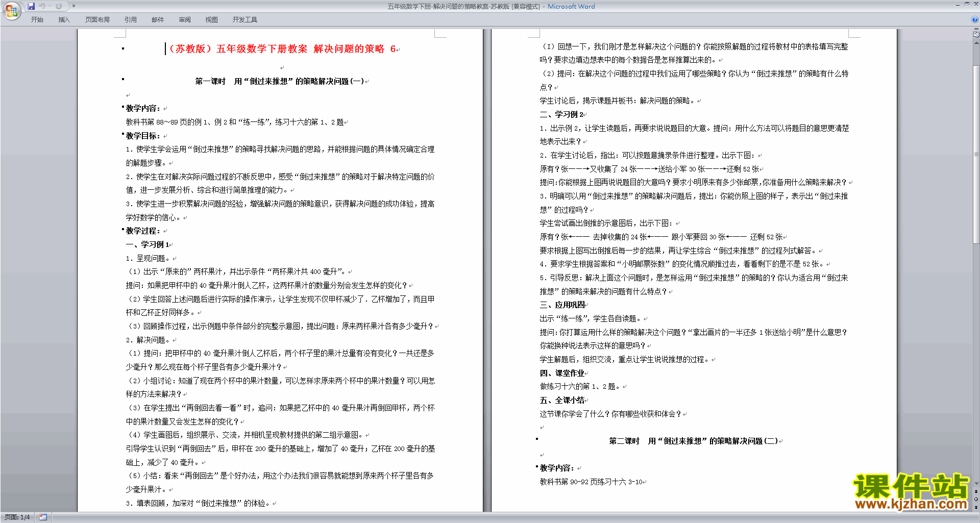This screenshot has height=523, width=980.
Task: Switch to the 引用 tab
Action: pos(131,20)
